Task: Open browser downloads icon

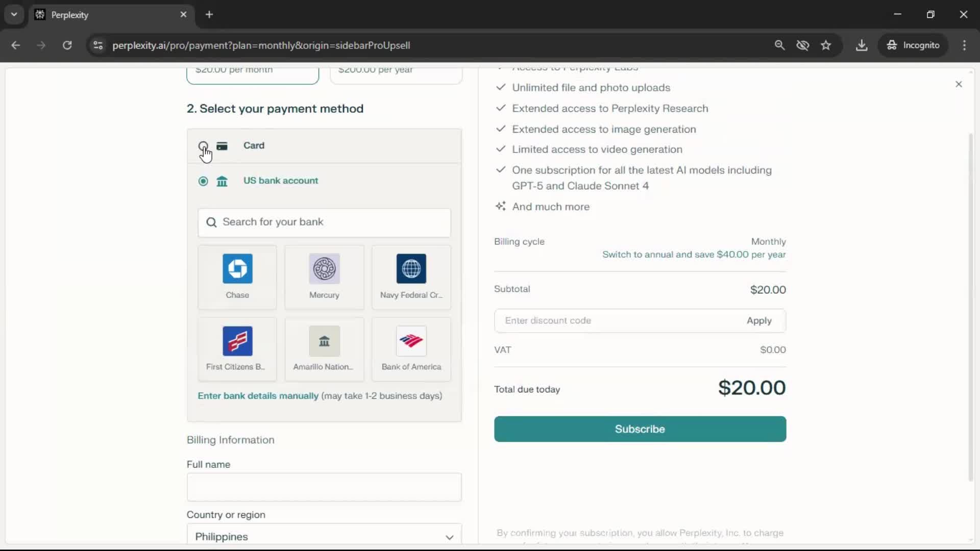Action: [862, 45]
